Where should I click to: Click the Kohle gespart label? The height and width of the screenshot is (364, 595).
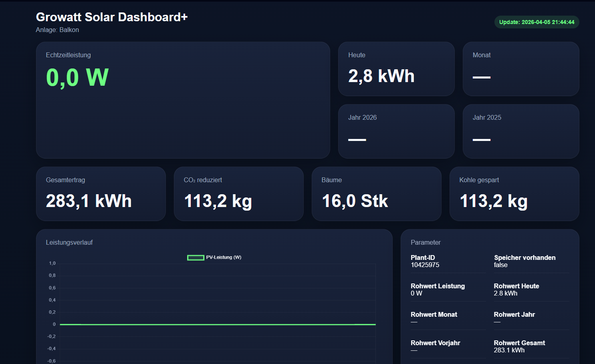(479, 180)
